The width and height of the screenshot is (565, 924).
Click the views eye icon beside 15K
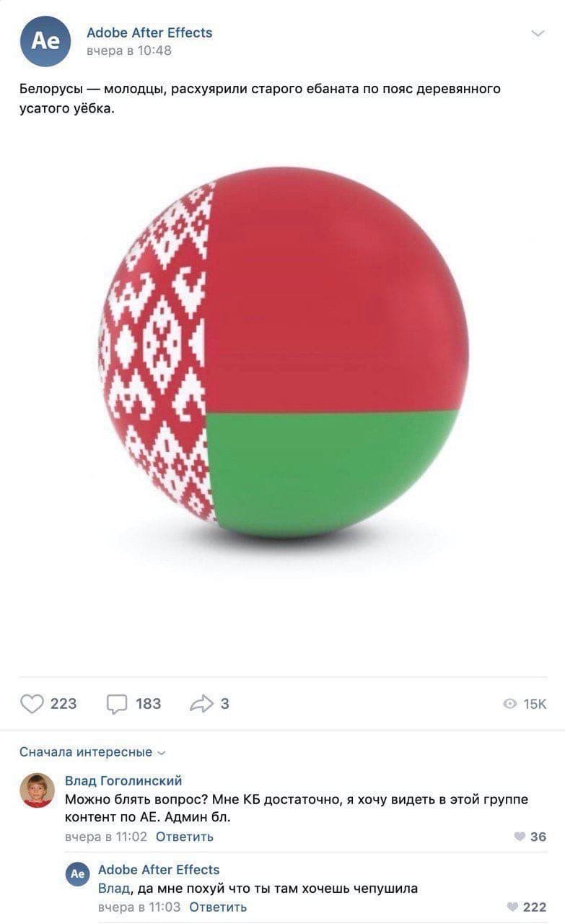(510, 704)
